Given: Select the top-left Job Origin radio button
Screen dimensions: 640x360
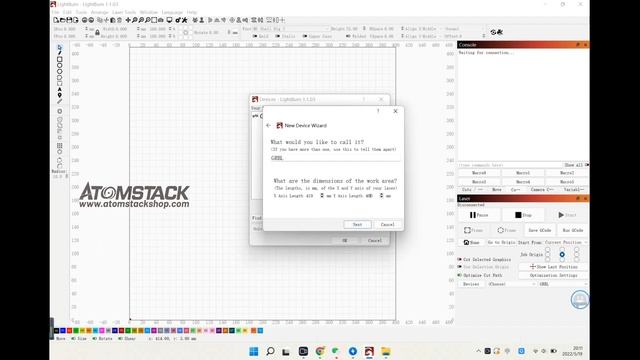Looking at the screenshot, I should point(548,249).
